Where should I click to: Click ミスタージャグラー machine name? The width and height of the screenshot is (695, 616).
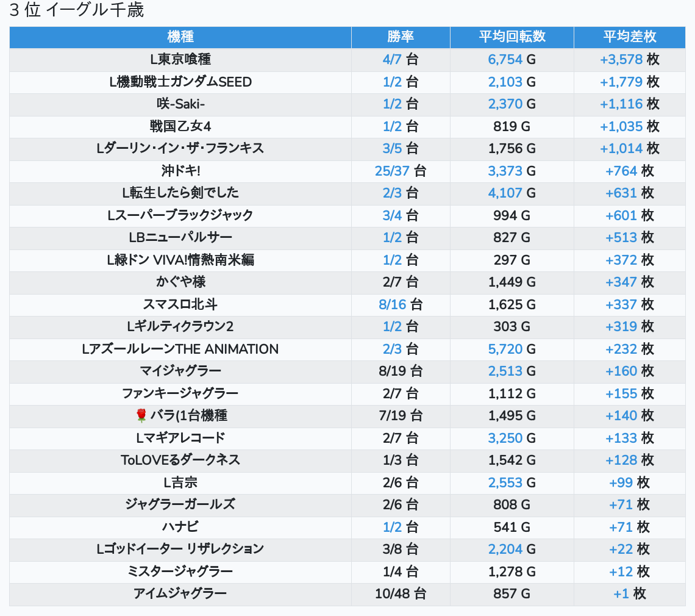(x=180, y=571)
